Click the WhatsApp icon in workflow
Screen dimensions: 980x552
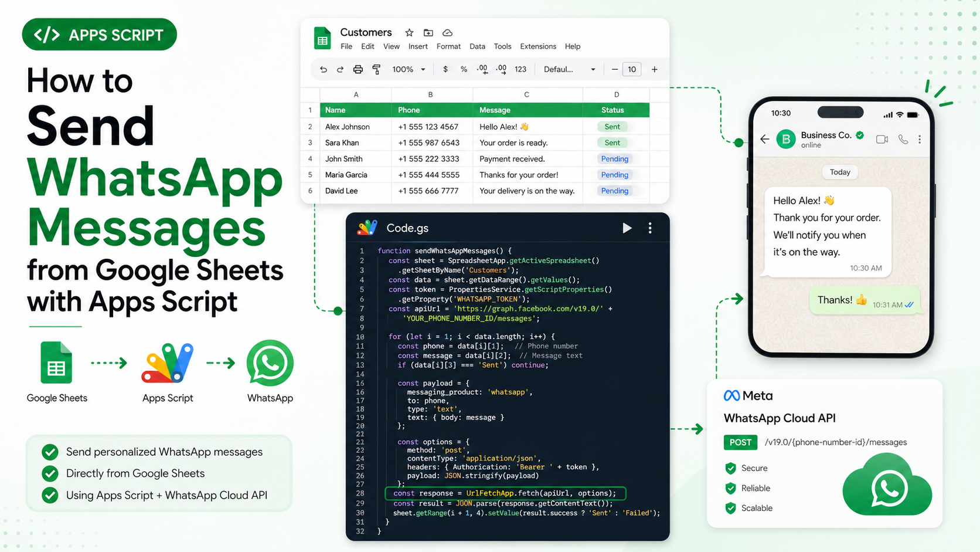[270, 363]
